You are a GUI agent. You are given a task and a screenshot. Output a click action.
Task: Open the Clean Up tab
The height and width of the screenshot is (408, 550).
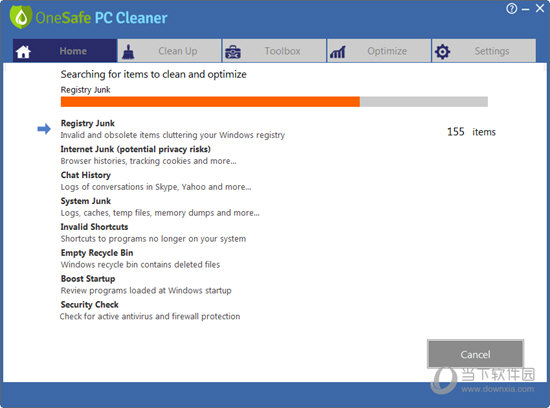169,51
